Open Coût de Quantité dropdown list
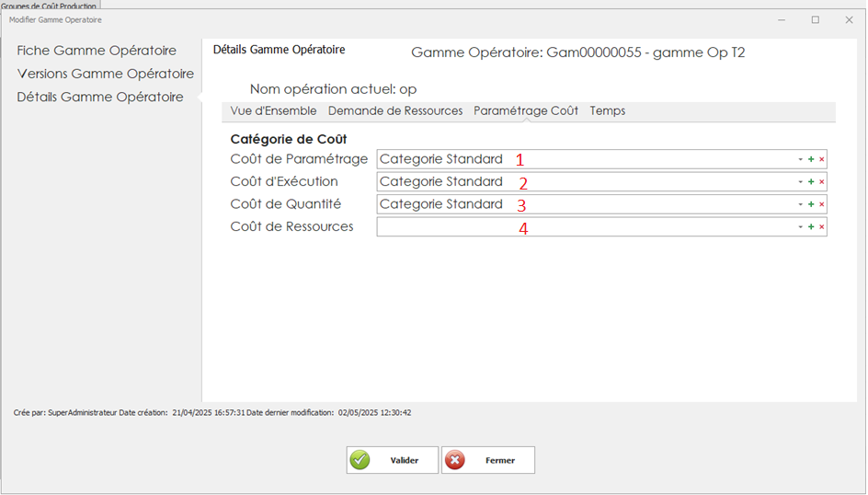The image size is (868, 495). click(x=800, y=204)
